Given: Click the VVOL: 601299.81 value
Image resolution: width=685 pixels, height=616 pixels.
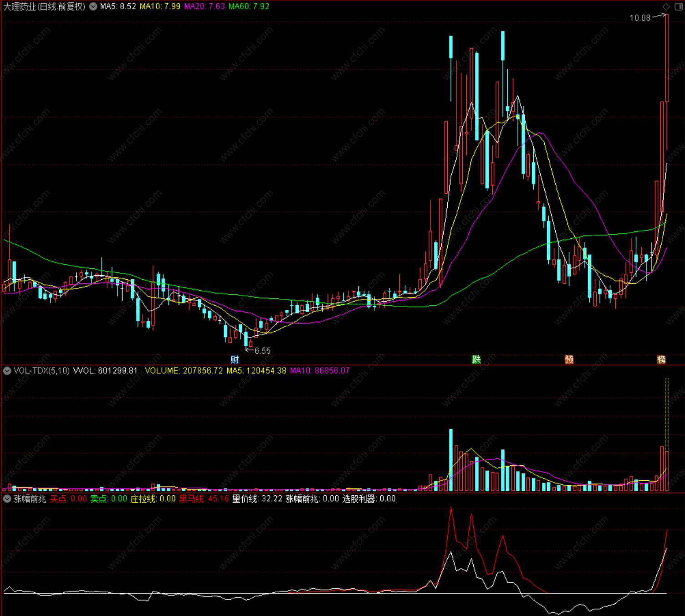Looking at the screenshot, I should point(105,371).
